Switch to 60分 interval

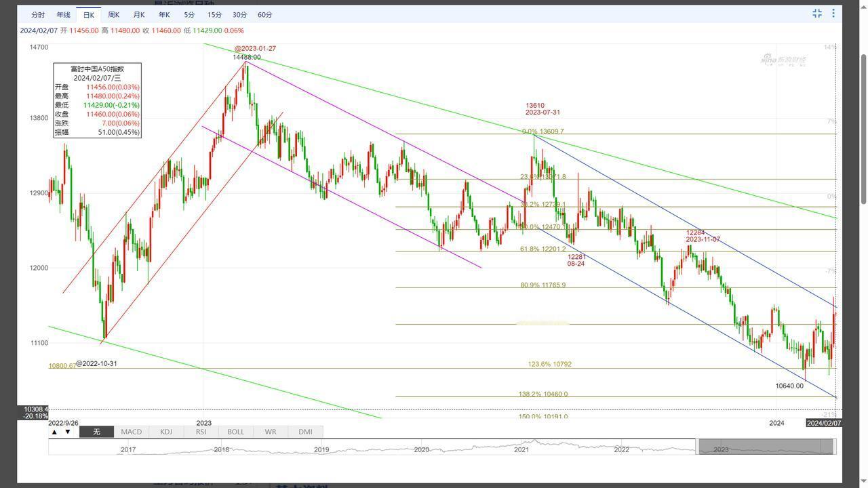point(265,15)
